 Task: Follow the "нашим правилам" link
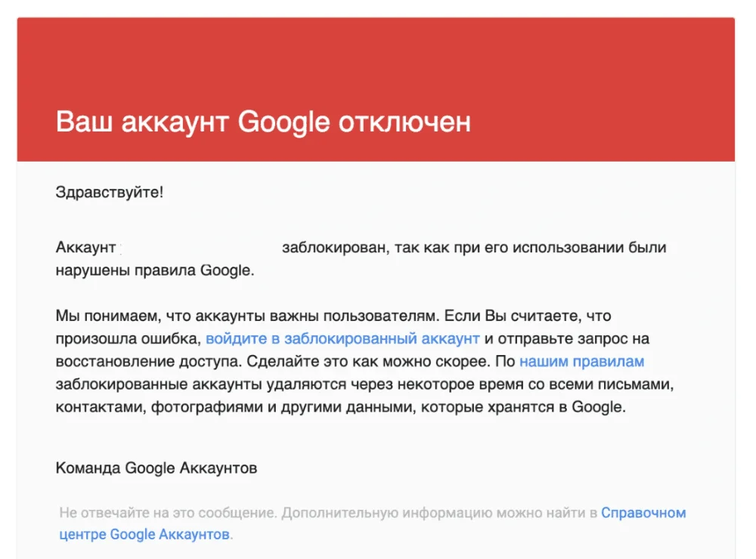point(581,362)
